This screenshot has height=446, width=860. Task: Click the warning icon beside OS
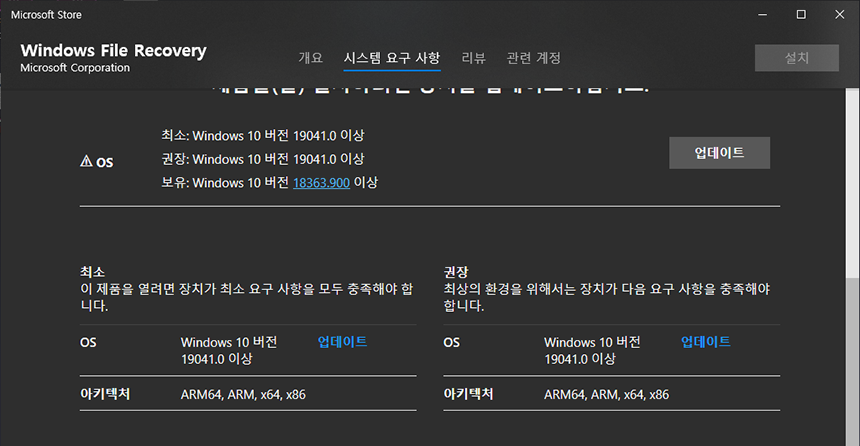pos(86,161)
